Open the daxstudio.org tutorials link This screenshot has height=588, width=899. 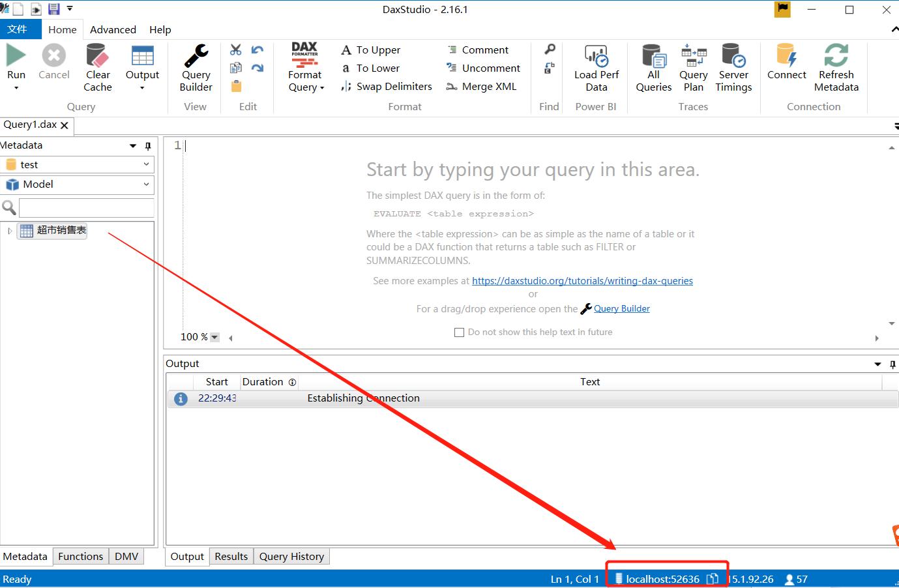[x=582, y=281]
